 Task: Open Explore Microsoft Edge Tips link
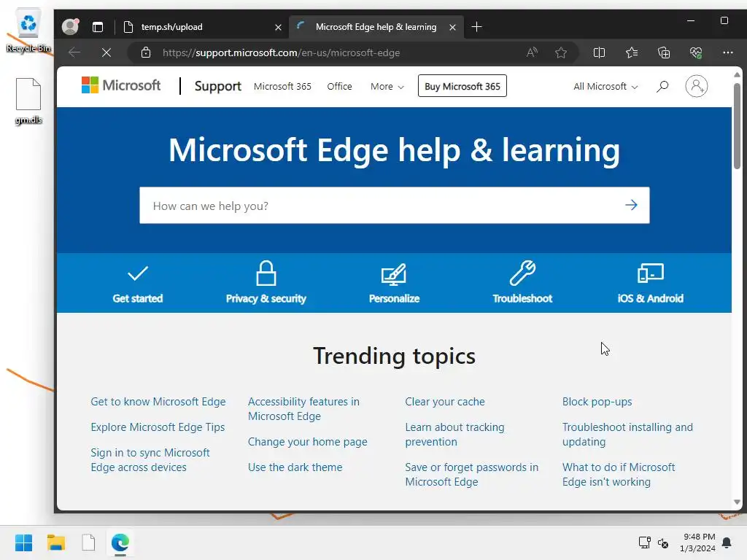coord(158,427)
